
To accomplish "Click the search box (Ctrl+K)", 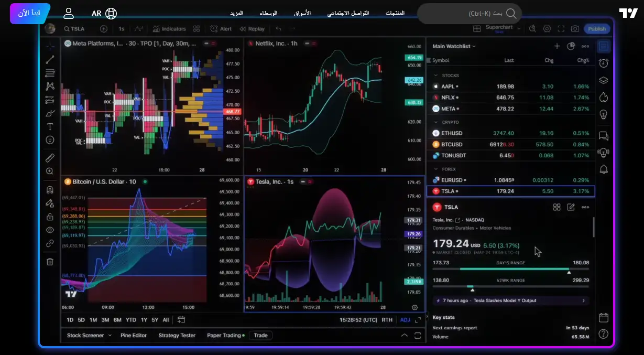I will tap(470, 14).
